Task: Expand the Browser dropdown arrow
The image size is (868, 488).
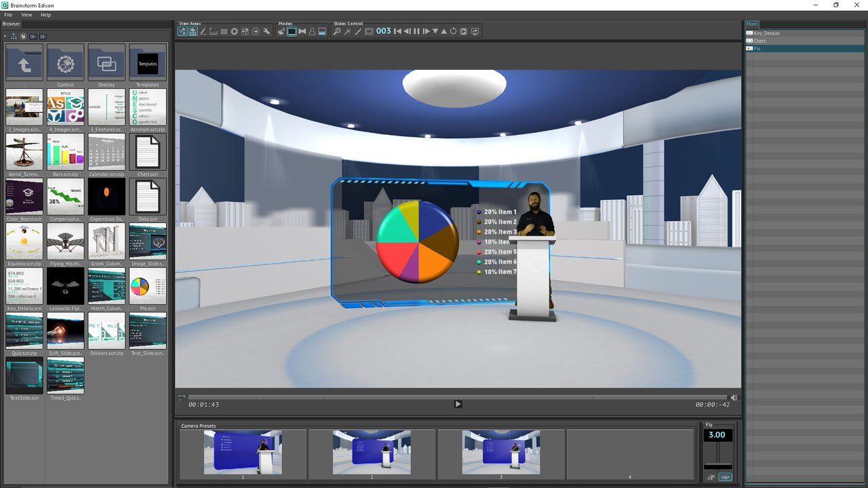Action: [5, 36]
